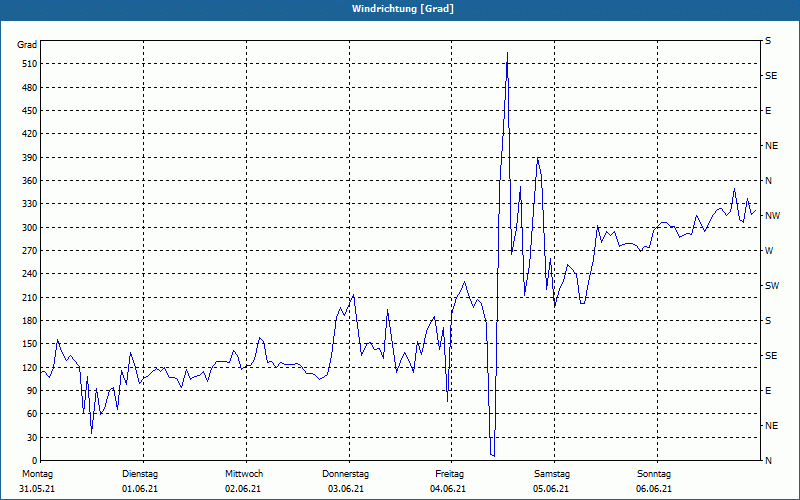This screenshot has height=500, width=800.
Task: Click the 'E' compass label next to 90
Action: [768, 391]
